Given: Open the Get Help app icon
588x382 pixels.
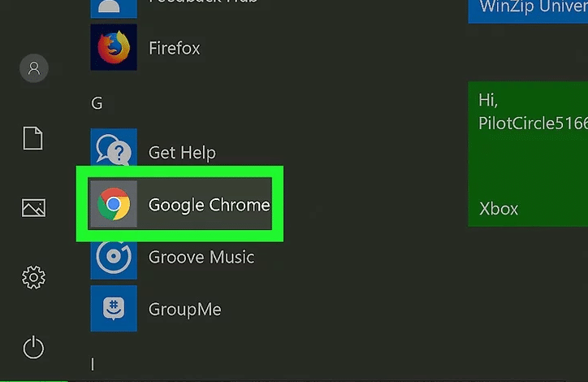Looking at the screenshot, I should 114,147.
